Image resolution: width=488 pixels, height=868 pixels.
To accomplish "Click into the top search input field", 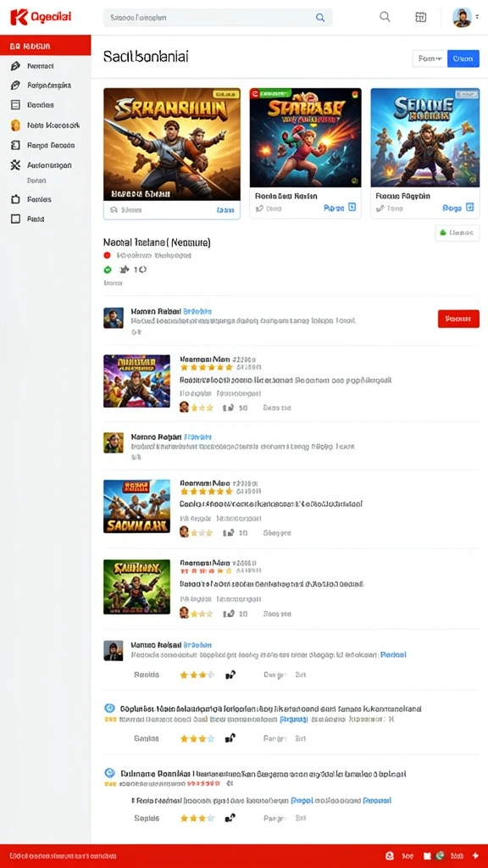I will coord(218,18).
